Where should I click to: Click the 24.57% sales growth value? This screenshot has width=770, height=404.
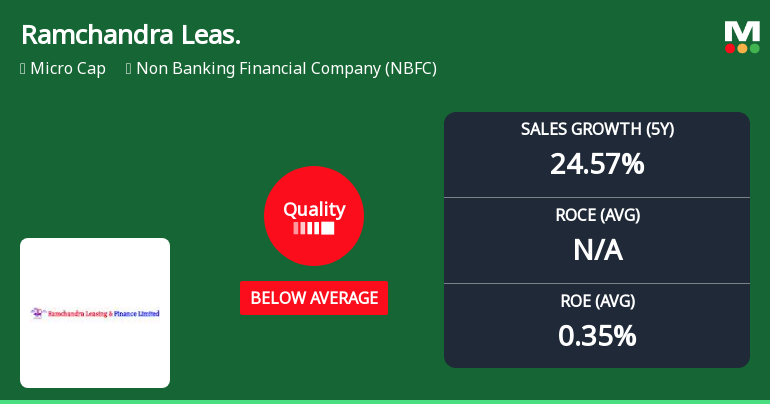point(597,163)
